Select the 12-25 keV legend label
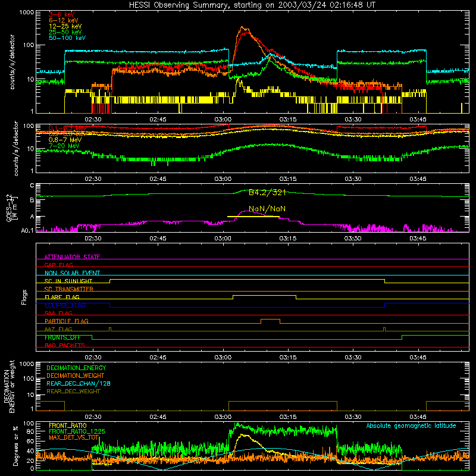 point(65,26)
